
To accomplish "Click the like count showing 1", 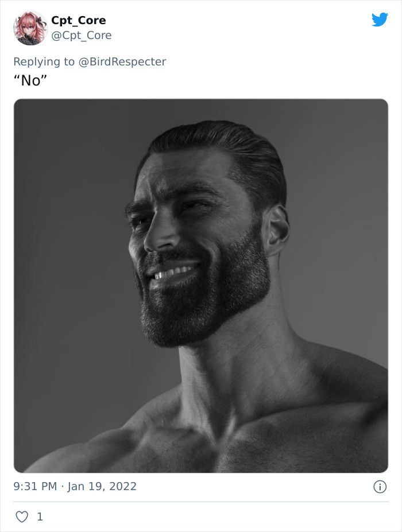I will [x=40, y=516].
